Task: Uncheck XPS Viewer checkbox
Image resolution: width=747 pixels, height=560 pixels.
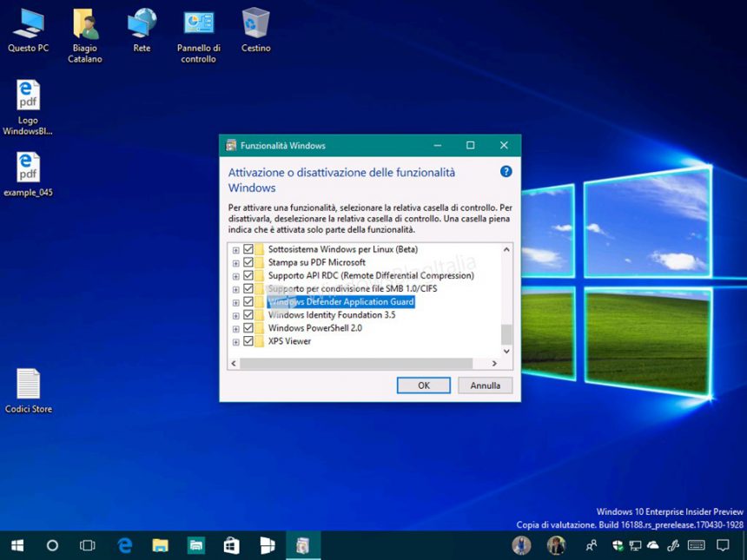Action: (248, 341)
